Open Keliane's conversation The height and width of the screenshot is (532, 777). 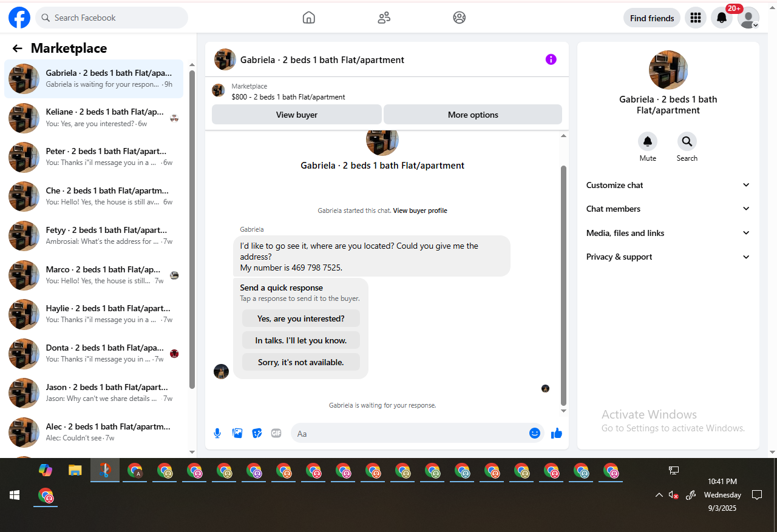click(x=93, y=118)
